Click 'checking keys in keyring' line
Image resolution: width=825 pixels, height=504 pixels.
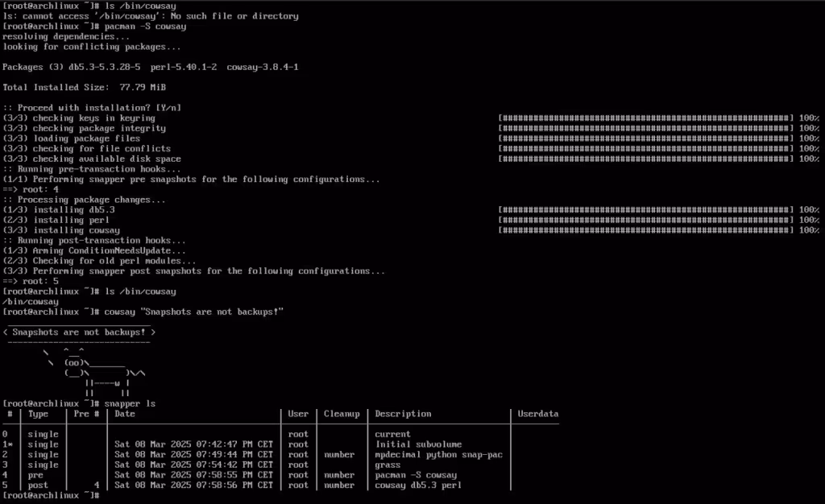tap(79, 118)
